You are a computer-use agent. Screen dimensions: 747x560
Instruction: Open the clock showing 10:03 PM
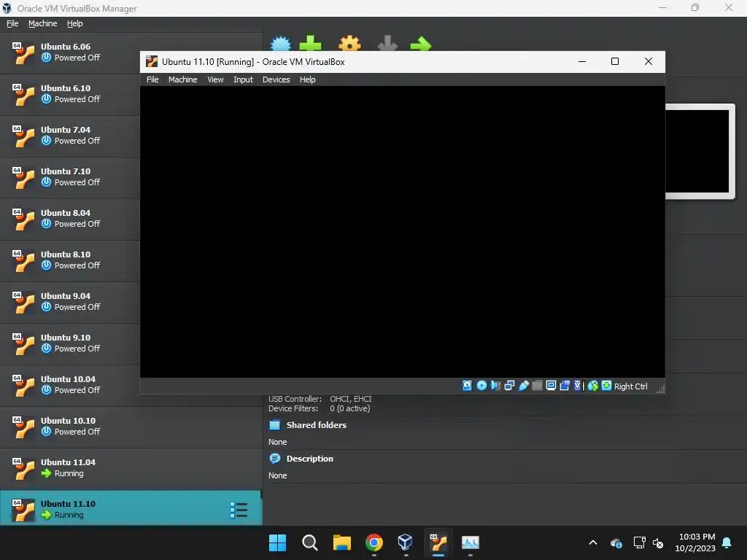click(695, 542)
